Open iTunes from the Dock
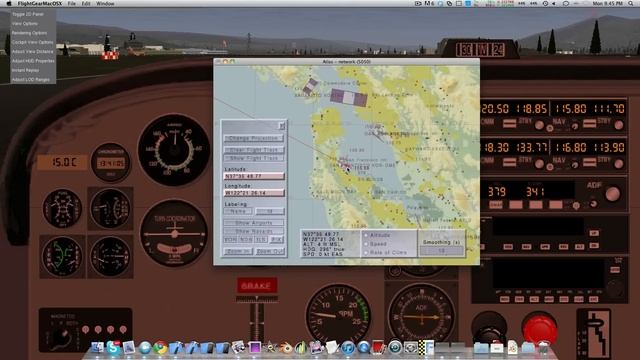 tap(348, 347)
